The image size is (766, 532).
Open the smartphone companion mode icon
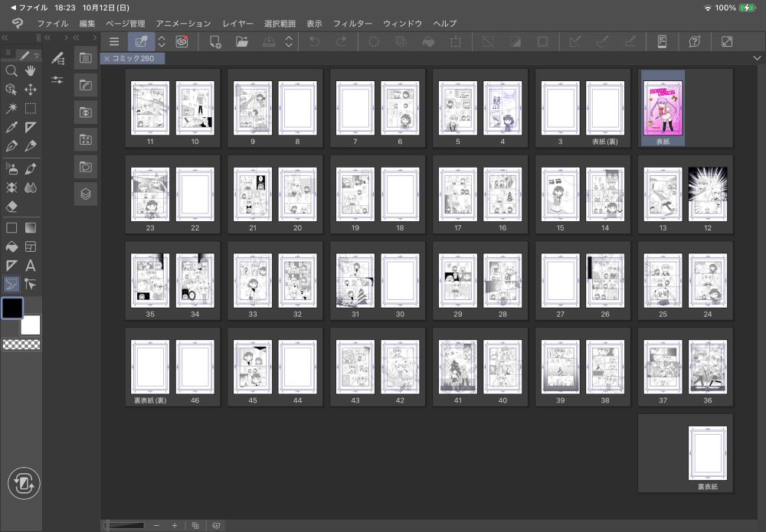(662, 41)
